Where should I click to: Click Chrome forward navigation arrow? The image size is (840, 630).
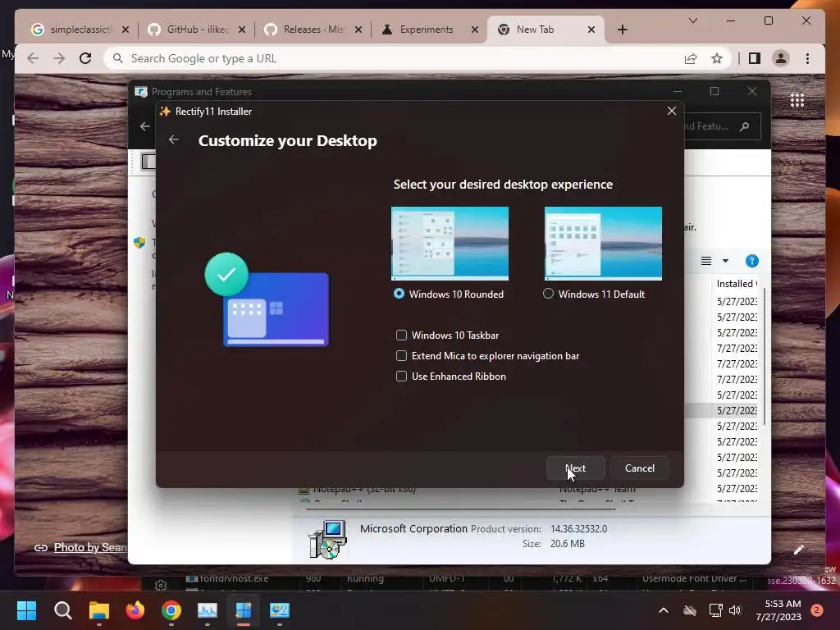coord(59,58)
